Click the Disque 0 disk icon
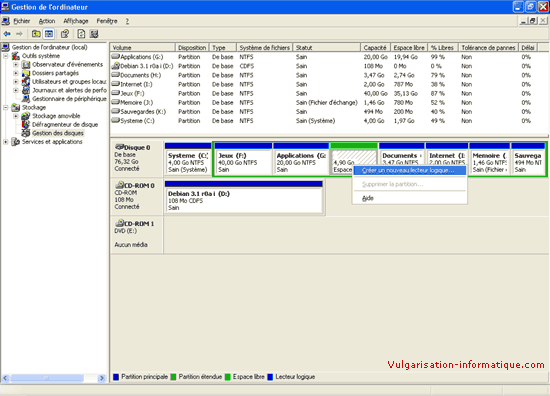The height and width of the screenshot is (396, 550). (120, 147)
